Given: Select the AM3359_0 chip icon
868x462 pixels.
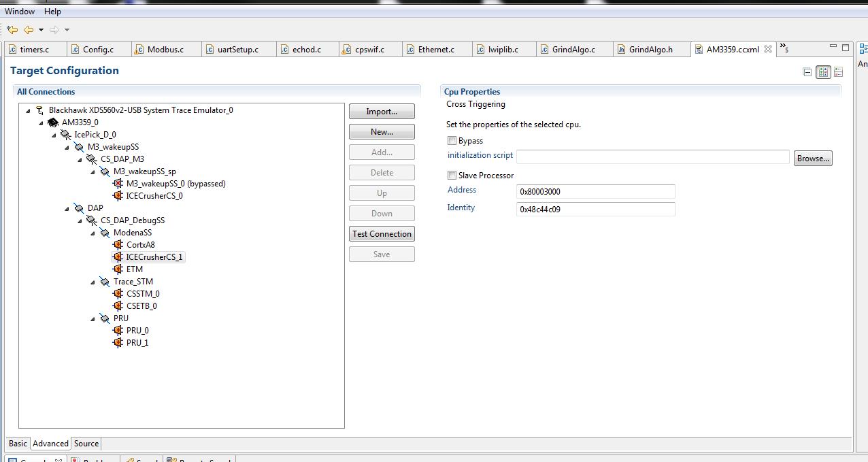Looking at the screenshot, I should point(52,122).
